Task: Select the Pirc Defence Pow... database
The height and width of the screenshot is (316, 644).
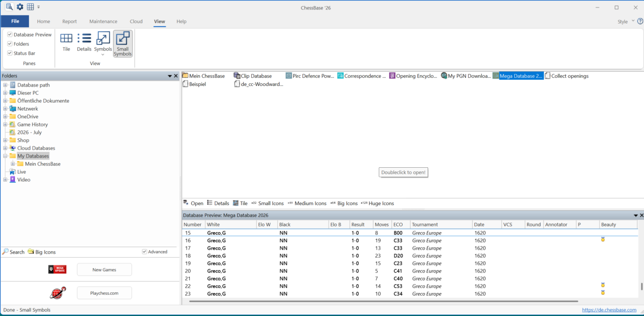Action: 310,76
